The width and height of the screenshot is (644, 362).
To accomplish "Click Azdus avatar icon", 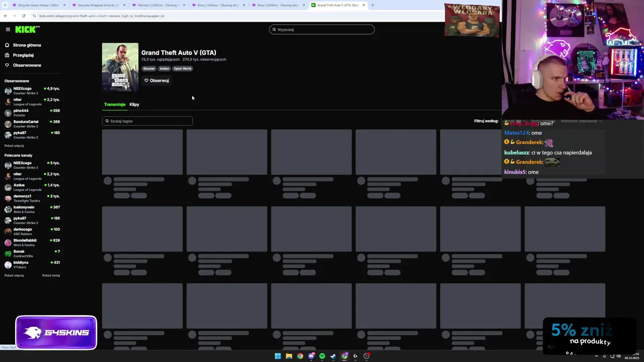I will [8, 187].
